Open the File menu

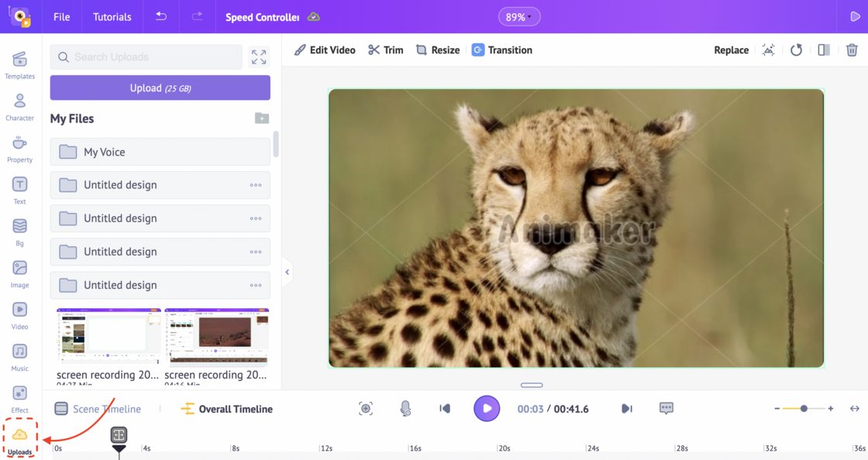pyautogui.click(x=62, y=17)
